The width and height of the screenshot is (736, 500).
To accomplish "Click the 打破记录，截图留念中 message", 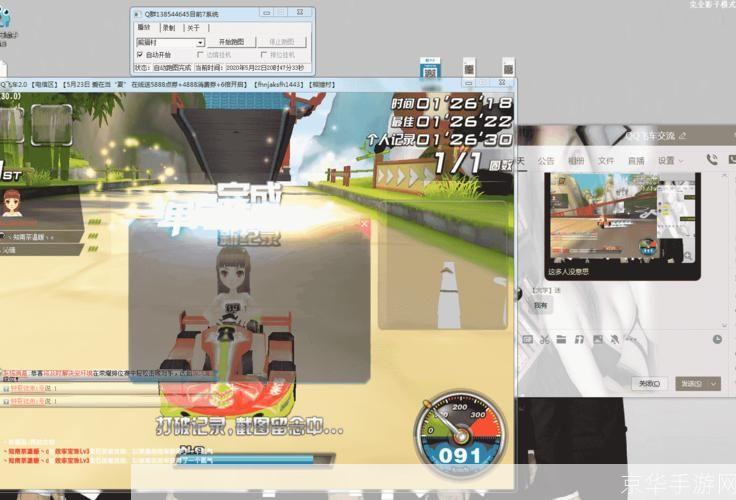I will pyautogui.click(x=250, y=426).
